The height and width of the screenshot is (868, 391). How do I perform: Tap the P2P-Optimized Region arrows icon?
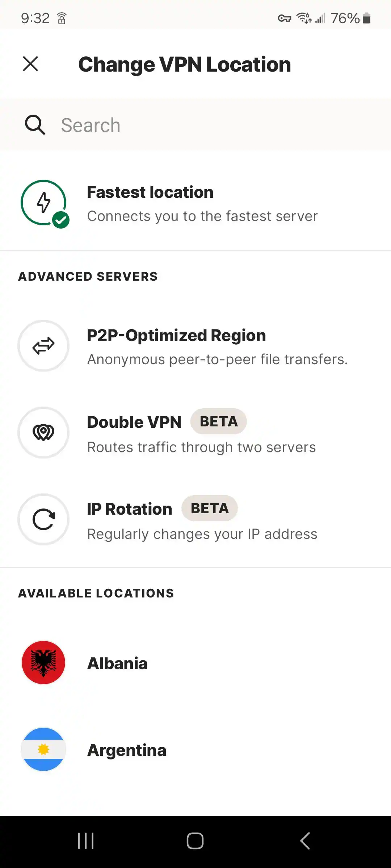click(43, 346)
